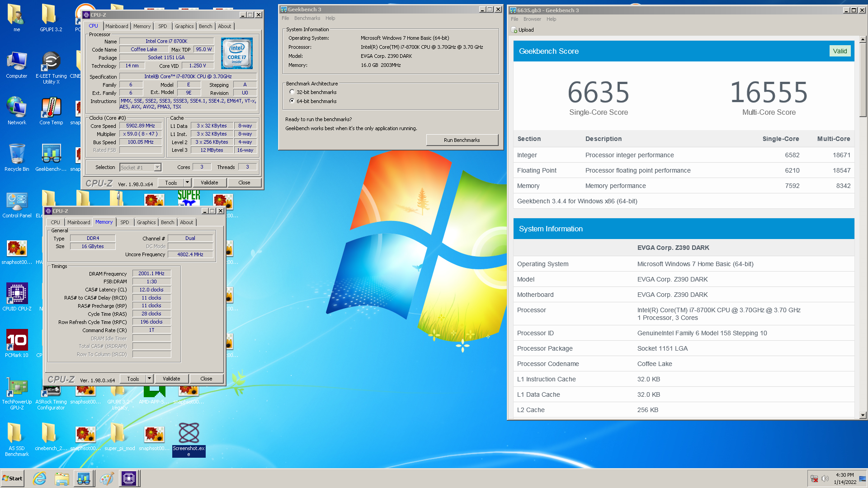This screenshot has height=488, width=868.
Task: Click Close in upper CPU-Z window
Action: [x=244, y=183]
